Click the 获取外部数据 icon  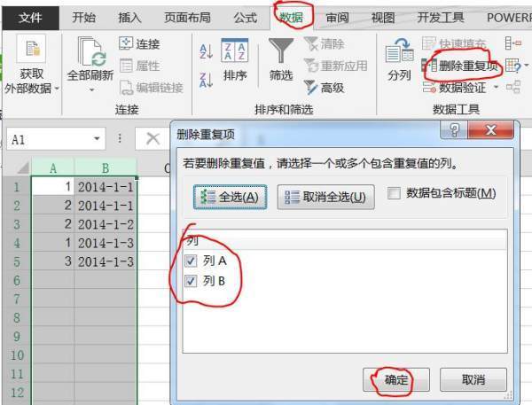click(x=32, y=49)
